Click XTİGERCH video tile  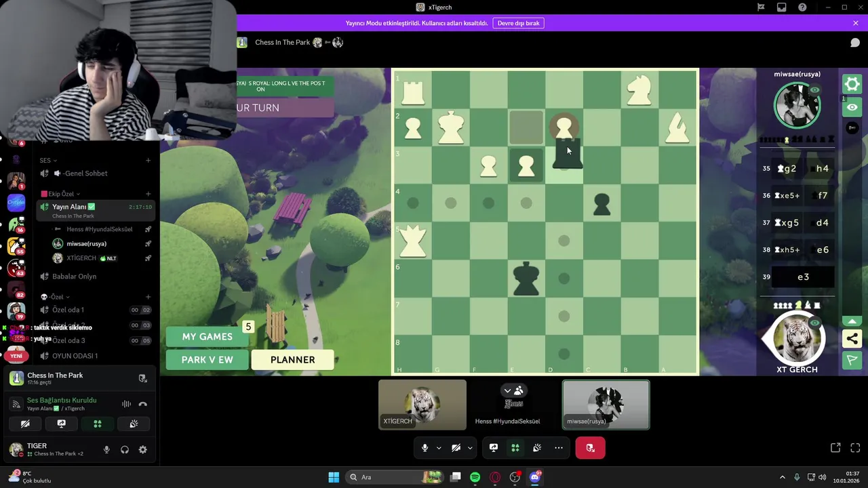tap(422, 405)
